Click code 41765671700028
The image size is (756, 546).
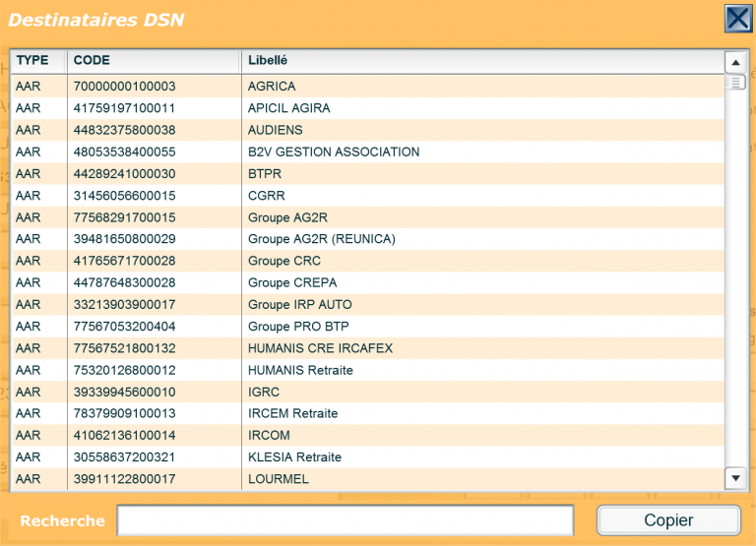pyautogui.click(x=124, y=261)
